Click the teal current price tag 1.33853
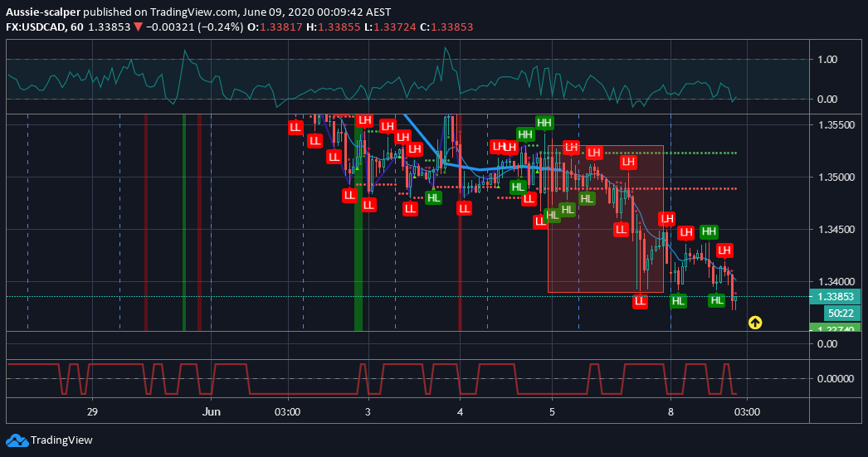The image size is (868, 457). 836,297
